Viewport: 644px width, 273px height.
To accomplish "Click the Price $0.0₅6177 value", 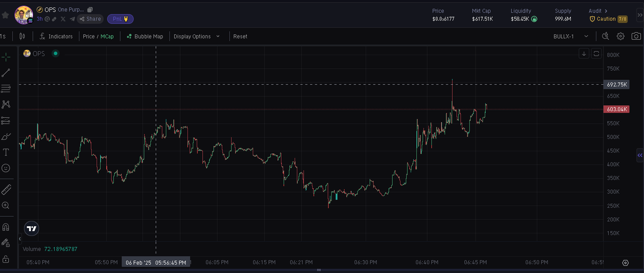I will [x=443, y=19].
